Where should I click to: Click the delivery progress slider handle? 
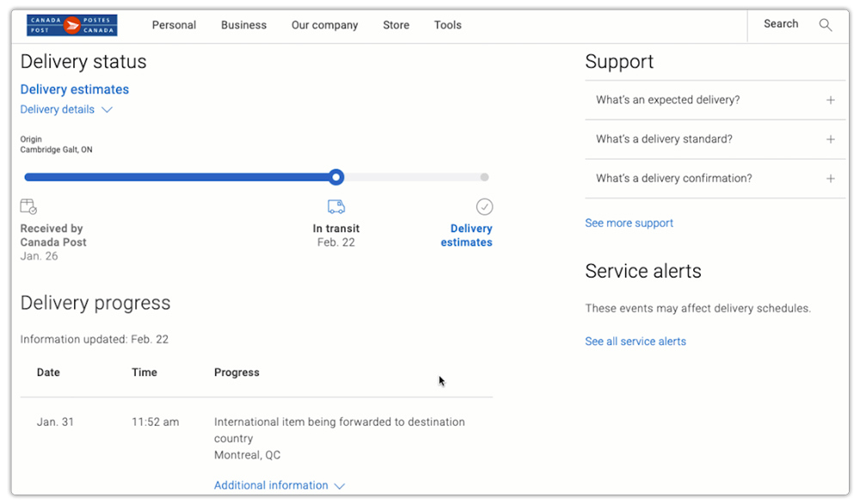tap(336, 176)
